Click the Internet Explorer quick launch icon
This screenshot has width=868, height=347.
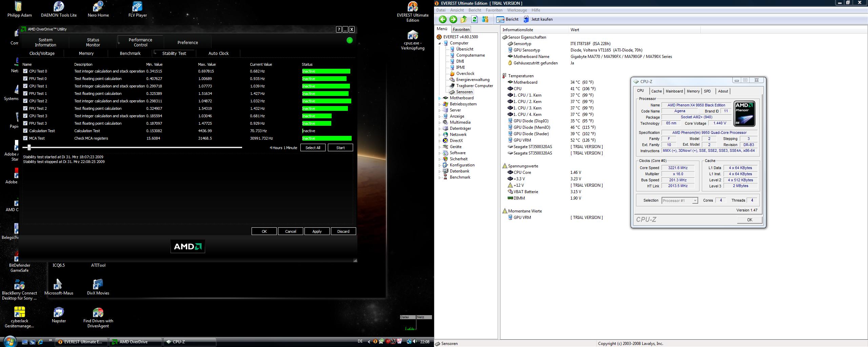point(40,342)
